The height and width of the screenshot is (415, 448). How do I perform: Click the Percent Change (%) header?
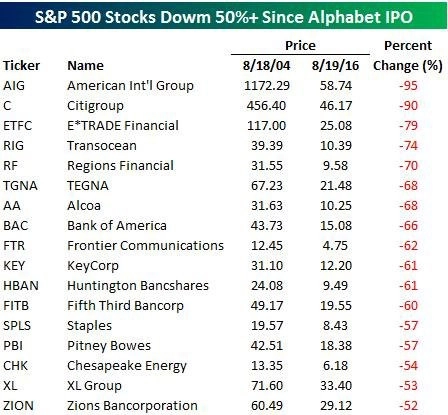pyautogui.click(x=408, y=56)
